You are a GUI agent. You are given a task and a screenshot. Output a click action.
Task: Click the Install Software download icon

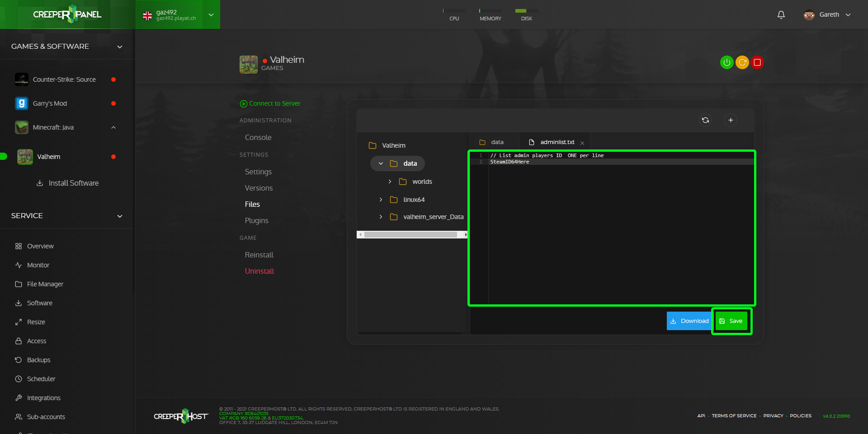tap(40, 183)
